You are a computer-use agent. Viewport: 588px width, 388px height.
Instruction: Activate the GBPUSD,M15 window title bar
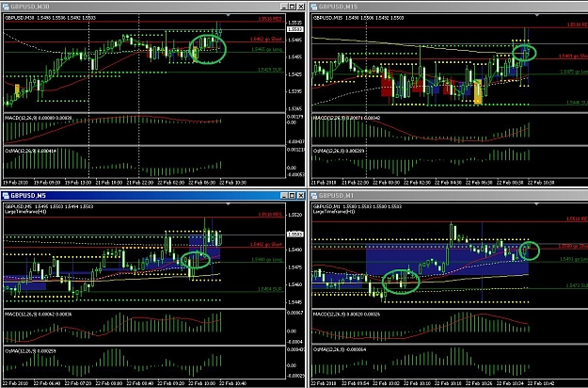pos(449,7)
